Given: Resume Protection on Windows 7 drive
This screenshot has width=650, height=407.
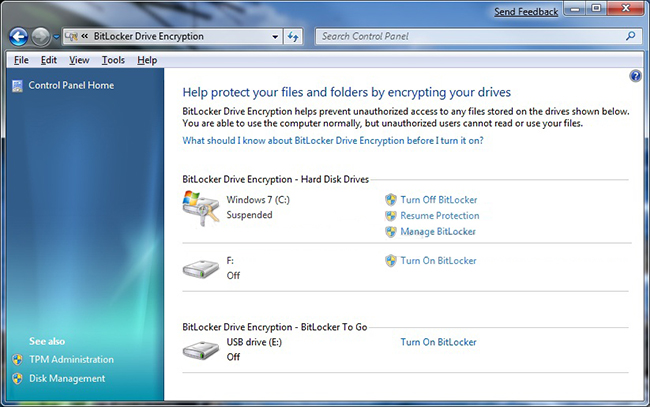Looking at the screenshot, I should pos(439,216).
